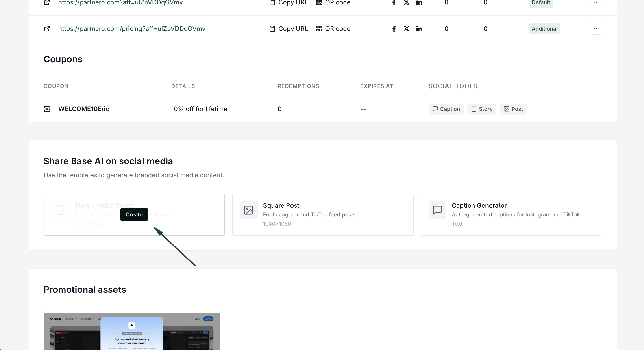
Task: Open more options for Additional link
Action: pyautogui.click(x=596, y=29)
